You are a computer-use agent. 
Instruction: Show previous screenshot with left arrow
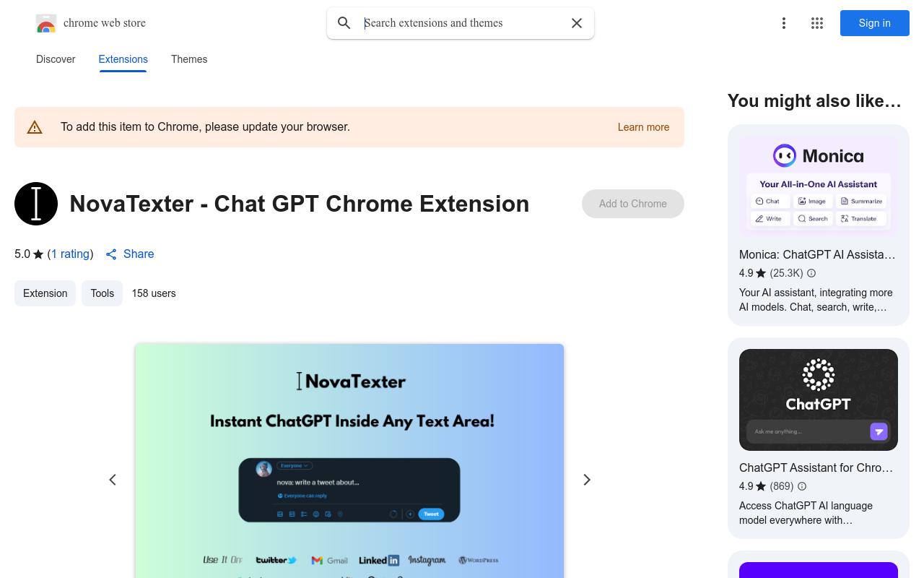tap(113, 480)
